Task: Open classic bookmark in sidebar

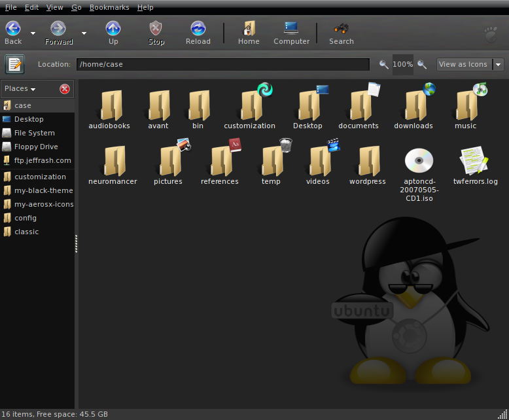Action: click(x=37, y=232)
